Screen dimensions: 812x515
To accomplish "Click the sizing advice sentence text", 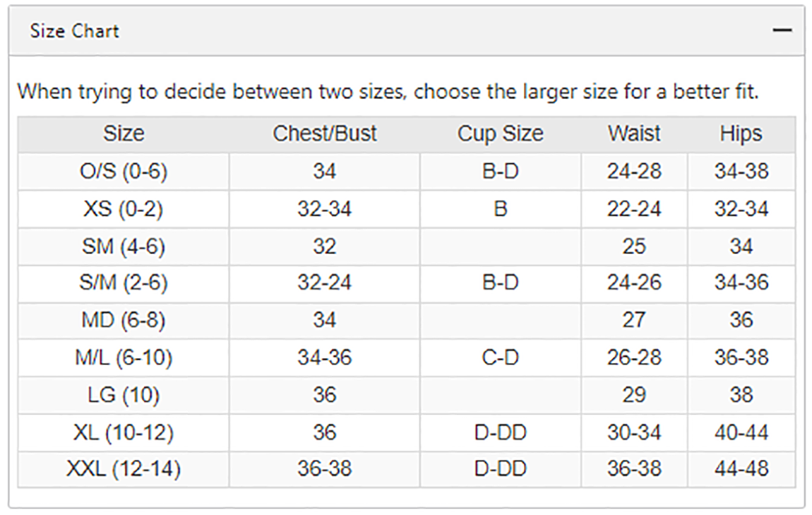I will coord(388,92).
